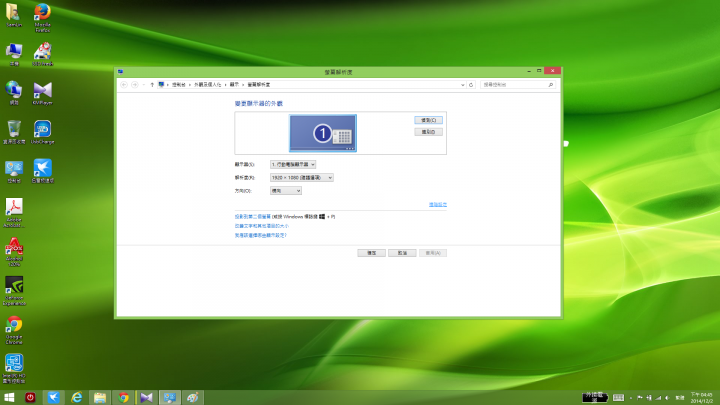720x405 pixels.
Task: Open the orientation (方向) dropdown
Action: (286, 191)
